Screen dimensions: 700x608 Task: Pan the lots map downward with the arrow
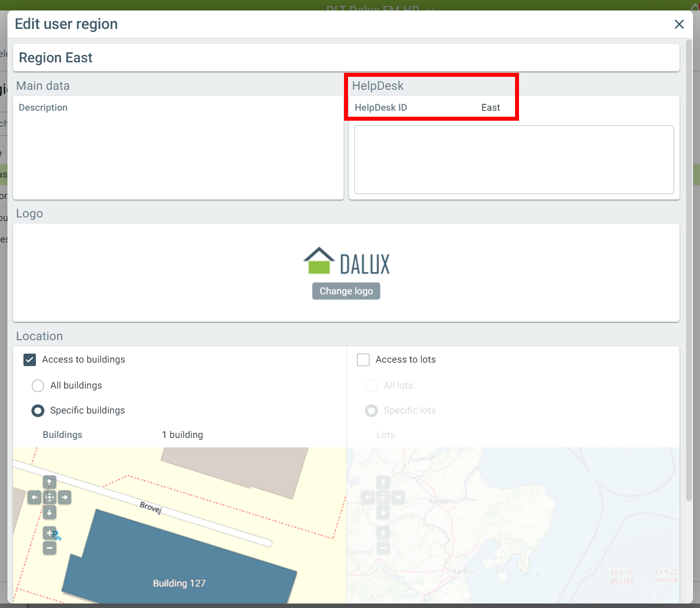coord(383,512)
